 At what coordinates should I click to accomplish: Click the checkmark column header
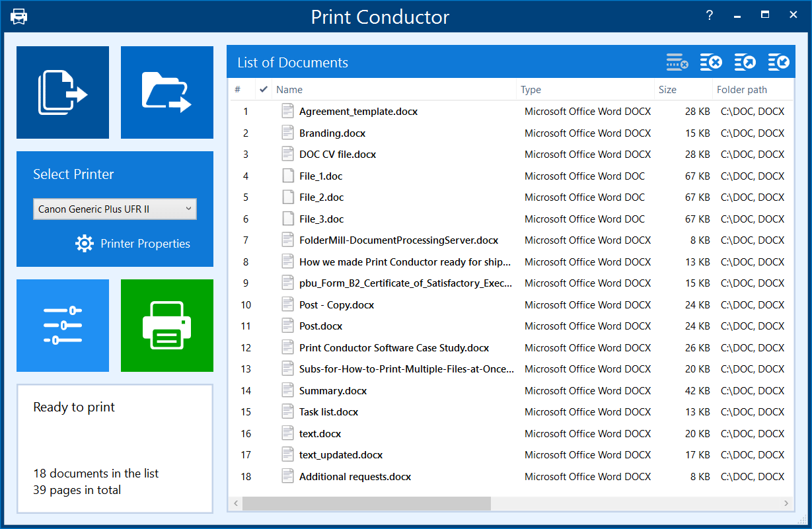point(264,90)
